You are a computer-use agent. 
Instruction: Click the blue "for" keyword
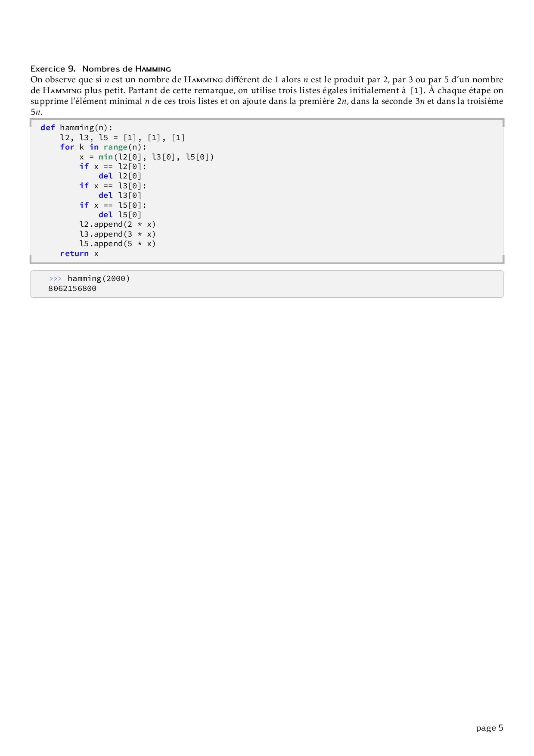(67, 147)
